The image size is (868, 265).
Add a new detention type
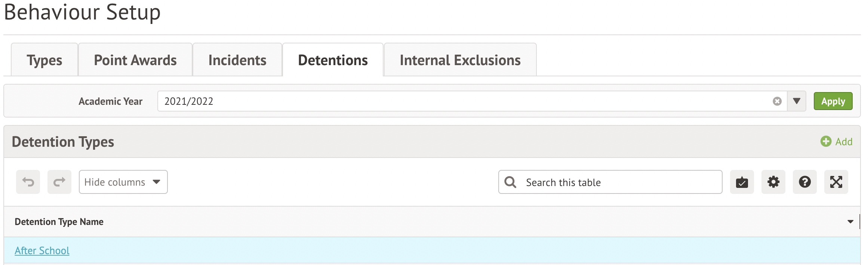point(837,141)
